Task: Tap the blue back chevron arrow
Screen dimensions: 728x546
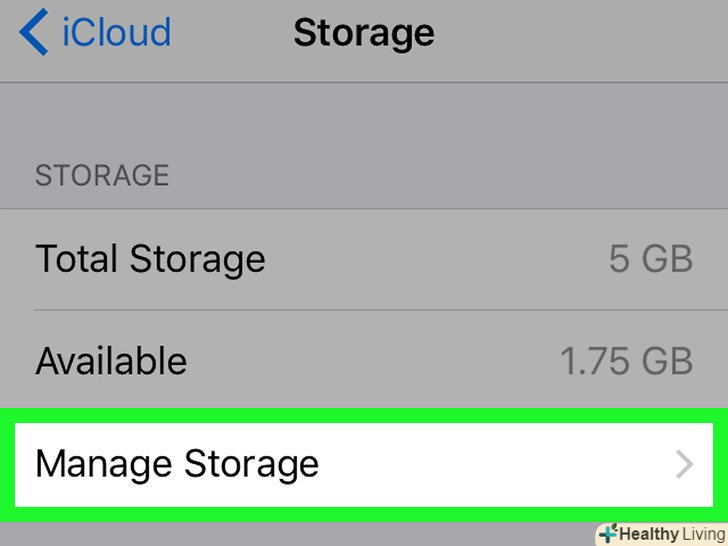Action: tap(33, 32)
